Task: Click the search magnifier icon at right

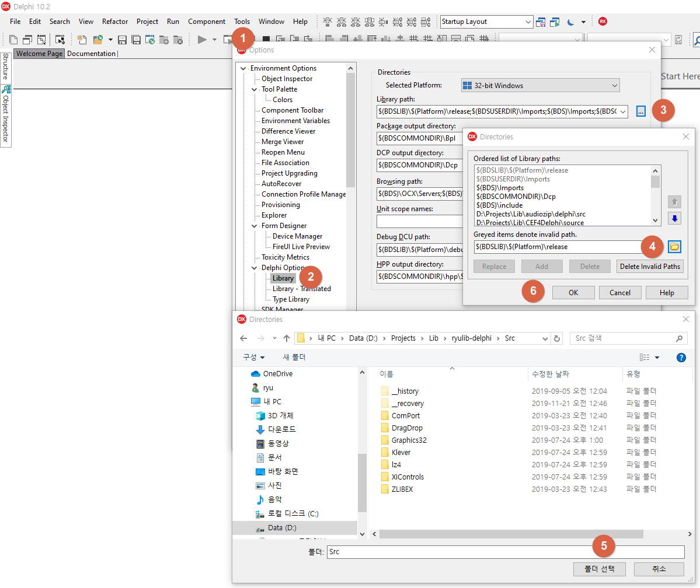Action: (x=696, y=40)
